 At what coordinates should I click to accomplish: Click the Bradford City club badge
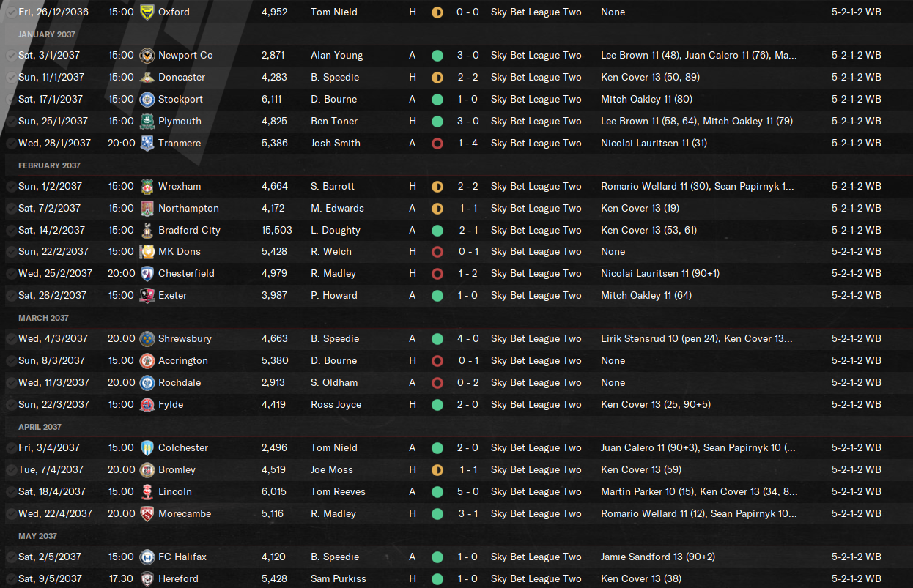[147, 231]
